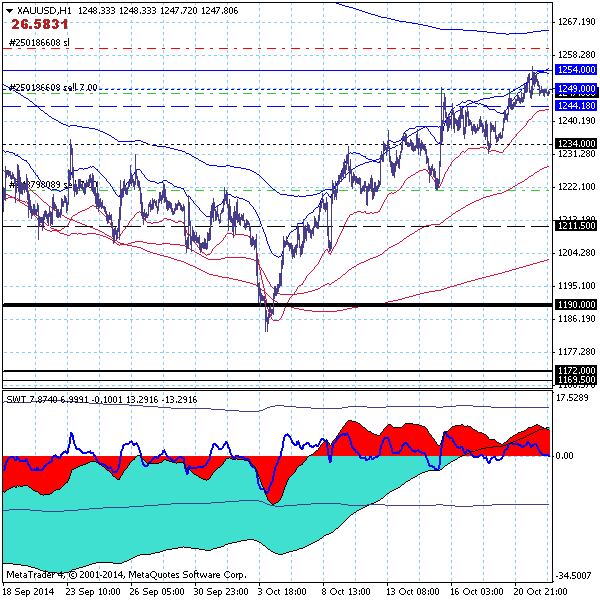The height and width of the screenshot is (600, 600).
Task: Click the 1258.280 price scale value
Action: point(577,55)
